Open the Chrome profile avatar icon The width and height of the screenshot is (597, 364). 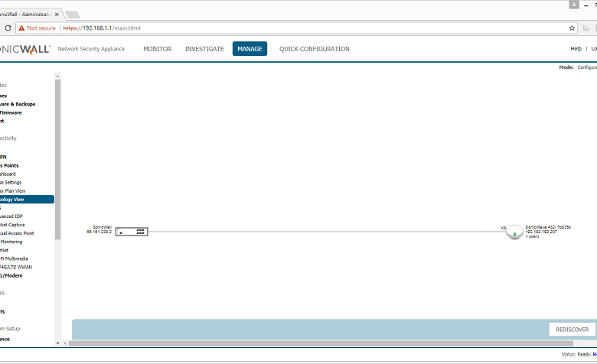click(574, 5)
